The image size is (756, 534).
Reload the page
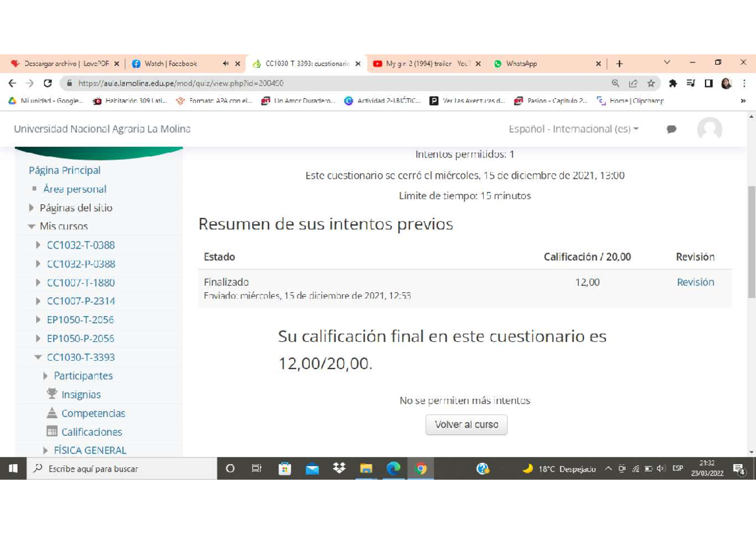(47, 83)
